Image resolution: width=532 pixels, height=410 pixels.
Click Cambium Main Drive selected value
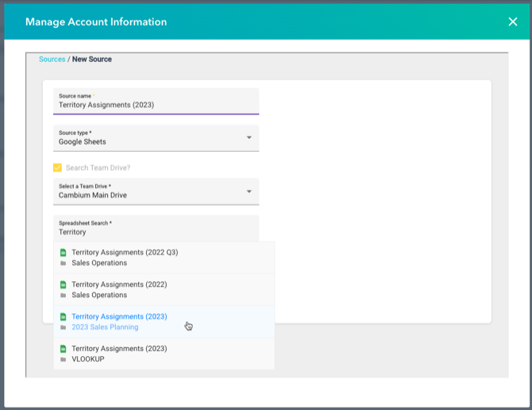pos(93,195)
